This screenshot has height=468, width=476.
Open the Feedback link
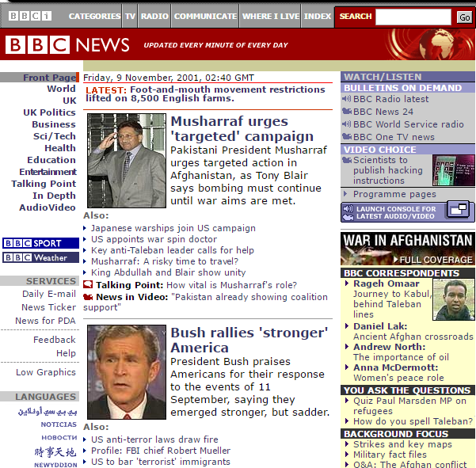[x=55, y=340]
